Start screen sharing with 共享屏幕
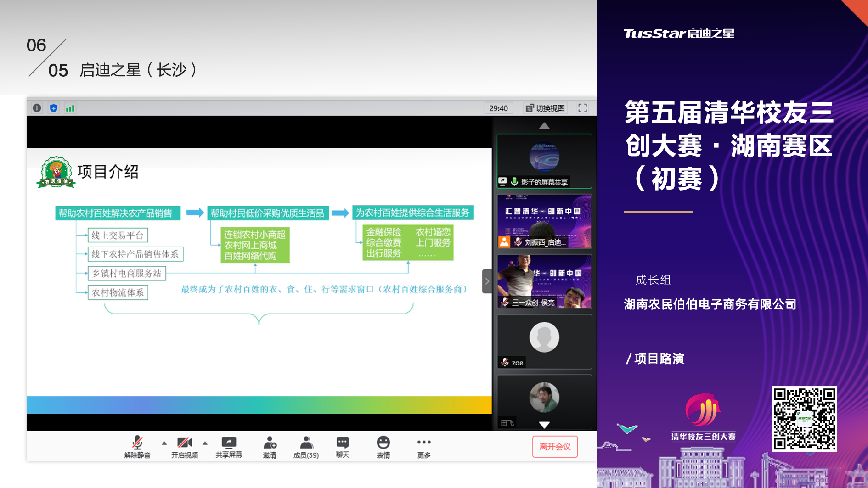 coord(229,447)
